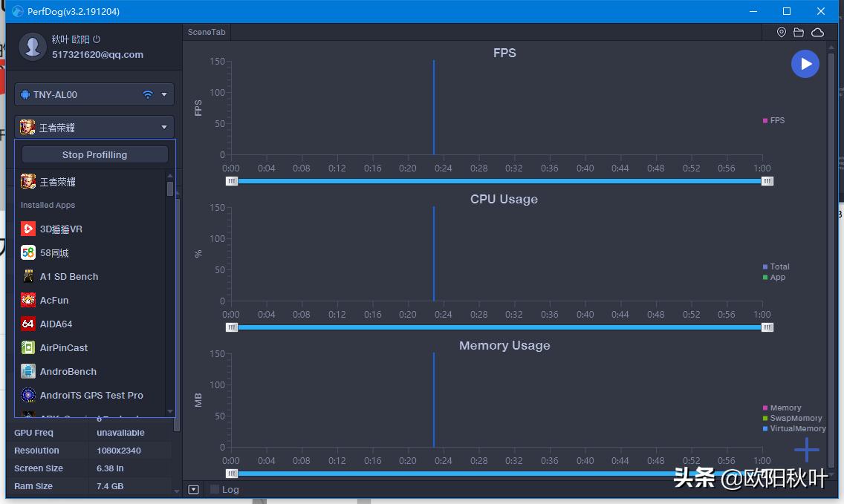
Task: Click the cloud upload icon
Action: pos(817,32)
